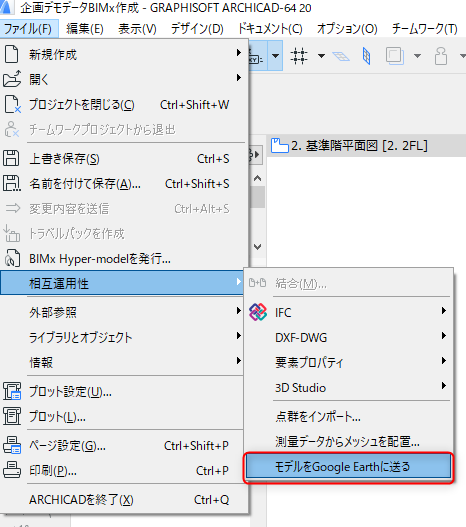Open the 編集(E) menu

coord(85,29)
